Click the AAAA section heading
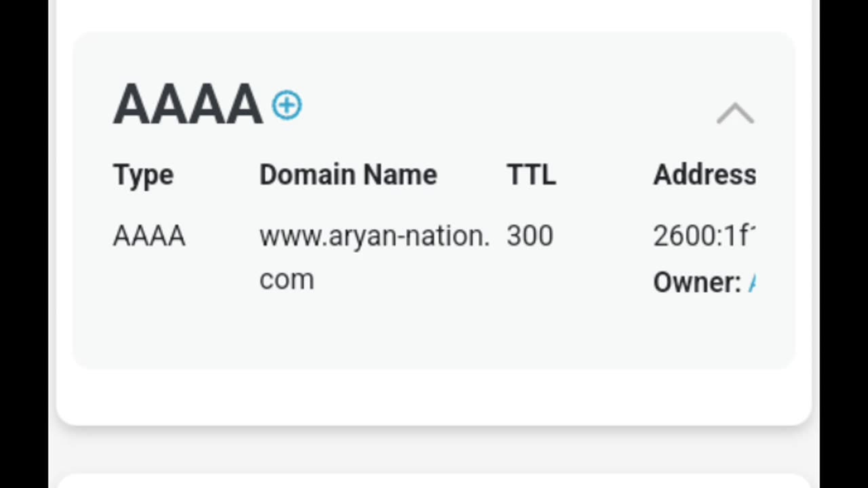 pyautogui.click(x=187, y=106)
